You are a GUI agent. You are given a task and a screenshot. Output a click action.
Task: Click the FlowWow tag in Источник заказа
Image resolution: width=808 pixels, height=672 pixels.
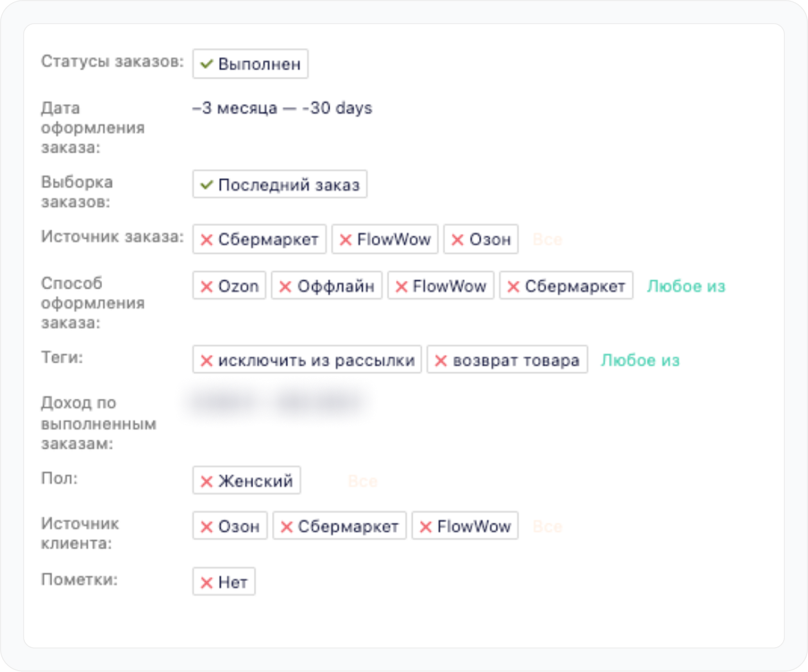(385, 240)
